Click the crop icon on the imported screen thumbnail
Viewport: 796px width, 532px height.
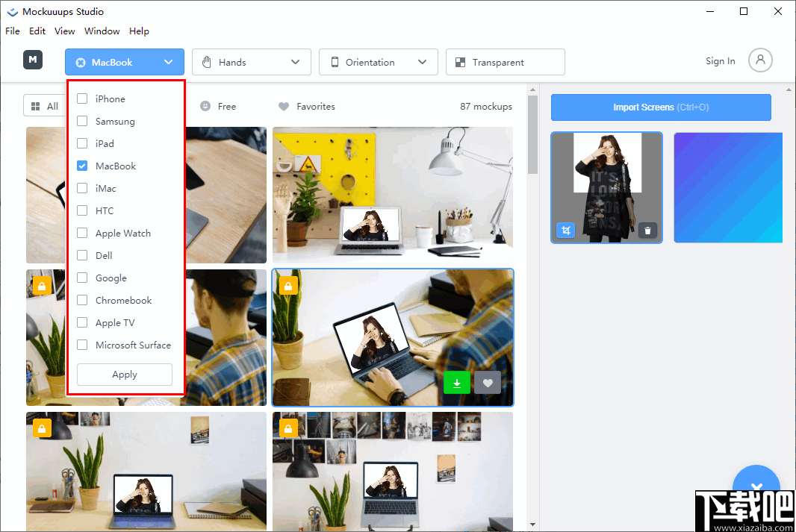[x=566, y=231]
